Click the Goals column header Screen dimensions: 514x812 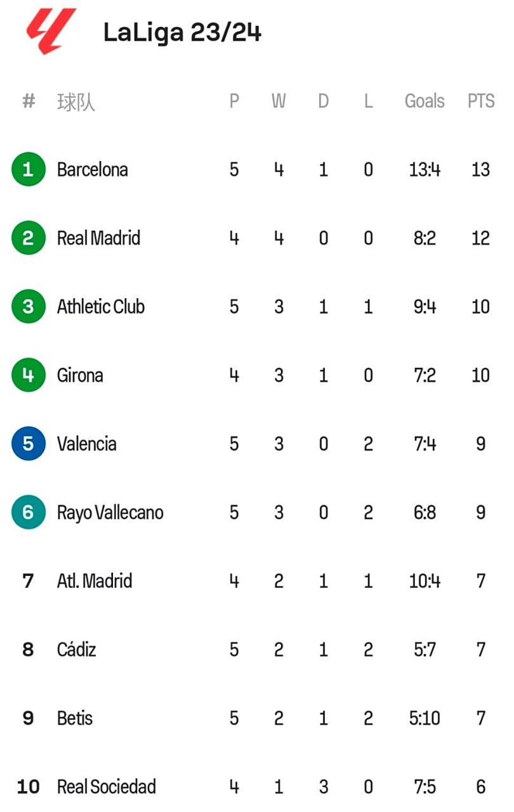point(425,101)
